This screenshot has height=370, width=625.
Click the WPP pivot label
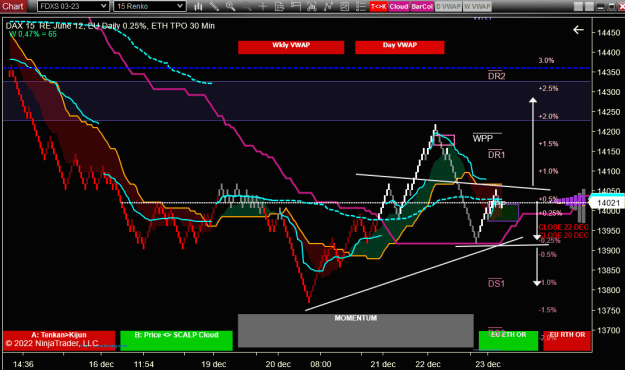(483, 138)
